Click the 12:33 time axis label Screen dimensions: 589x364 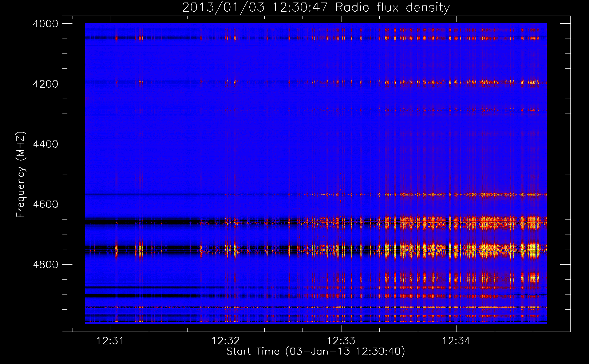341,341
